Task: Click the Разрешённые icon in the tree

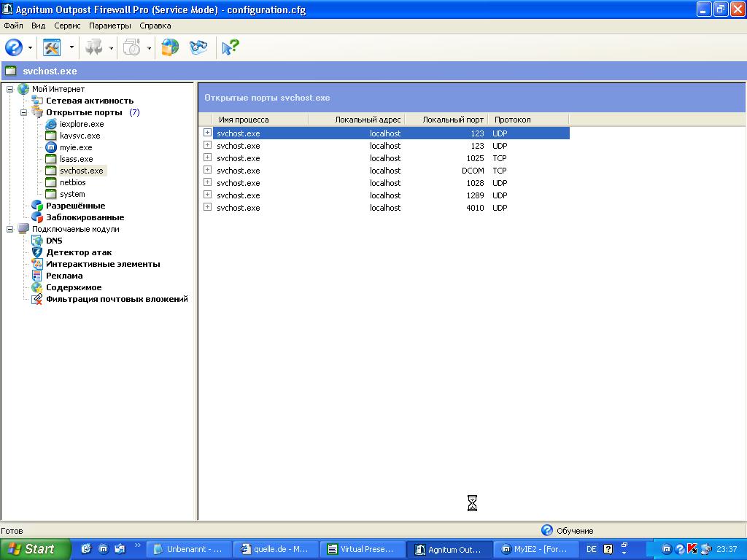Action: click(37, 206)
